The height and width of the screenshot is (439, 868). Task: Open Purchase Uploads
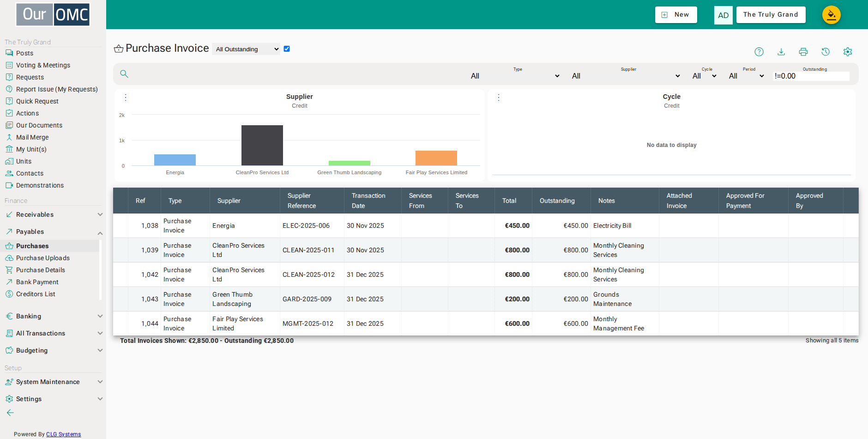43,258
